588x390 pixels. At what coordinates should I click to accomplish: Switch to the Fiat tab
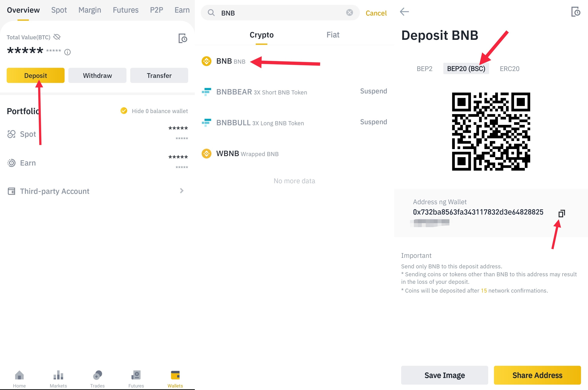point(333,35)
